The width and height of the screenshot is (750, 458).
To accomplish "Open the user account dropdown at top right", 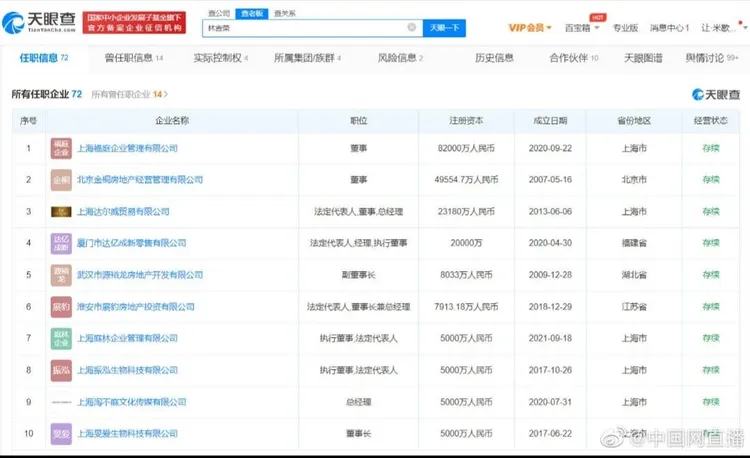I will 723,28.
